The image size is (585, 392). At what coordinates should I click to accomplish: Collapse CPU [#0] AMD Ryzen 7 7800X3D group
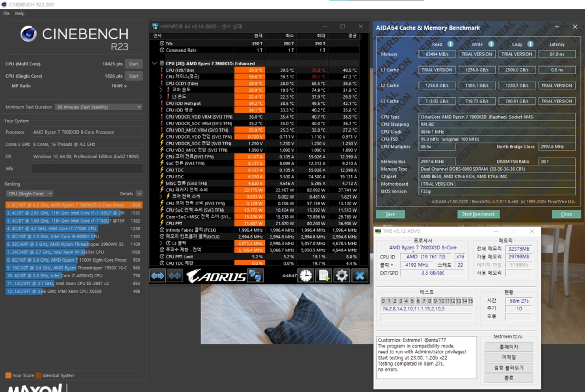(154, 63)
